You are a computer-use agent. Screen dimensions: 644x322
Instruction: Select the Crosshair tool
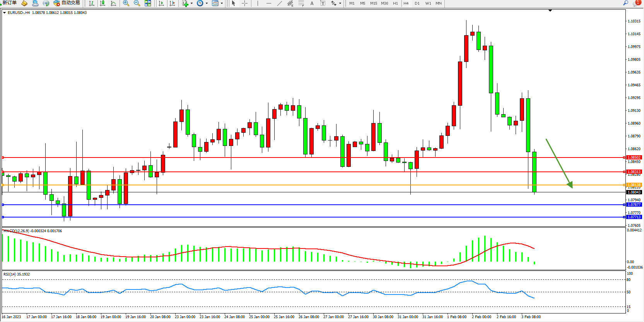coord(245,3)
